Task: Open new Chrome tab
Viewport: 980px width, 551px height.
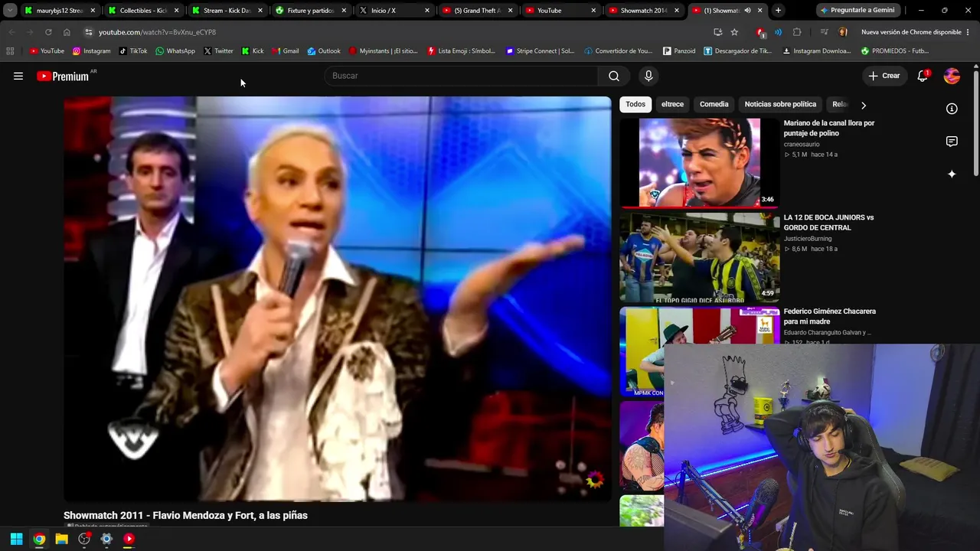Action: coord(778,11)
